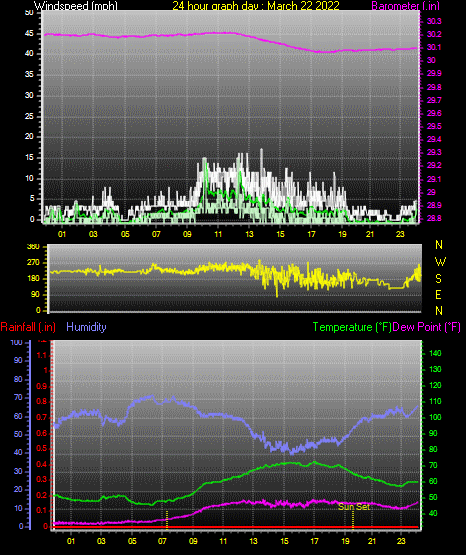Click hour 21 under the temperature chart

pos(372,541)
